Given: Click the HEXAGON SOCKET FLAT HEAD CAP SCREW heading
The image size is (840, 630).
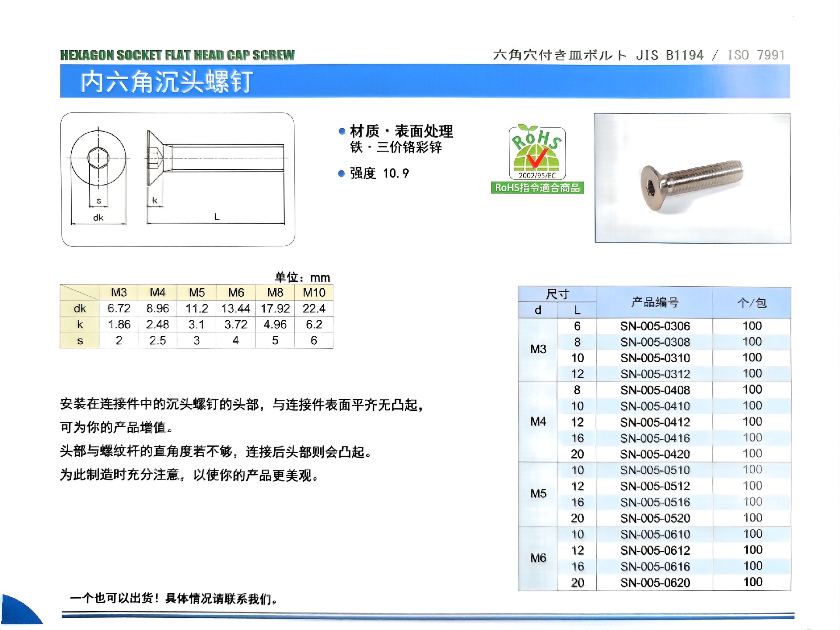Looking at the screenshot, I should pos(178,55).
